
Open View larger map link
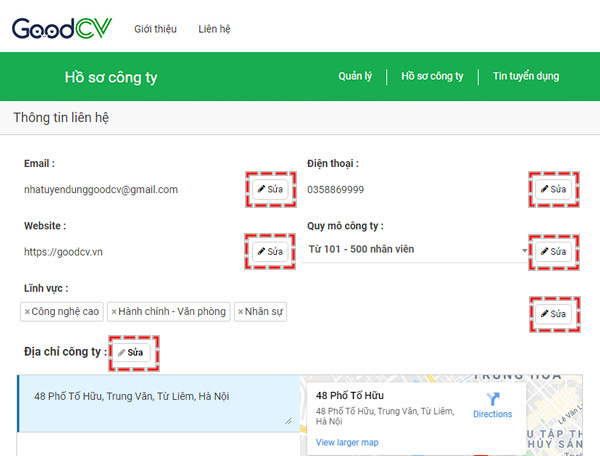tap(347, 442)
